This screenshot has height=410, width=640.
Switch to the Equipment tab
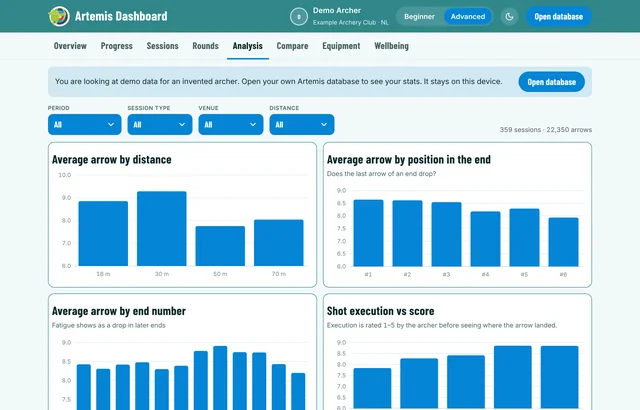point(341,46)
